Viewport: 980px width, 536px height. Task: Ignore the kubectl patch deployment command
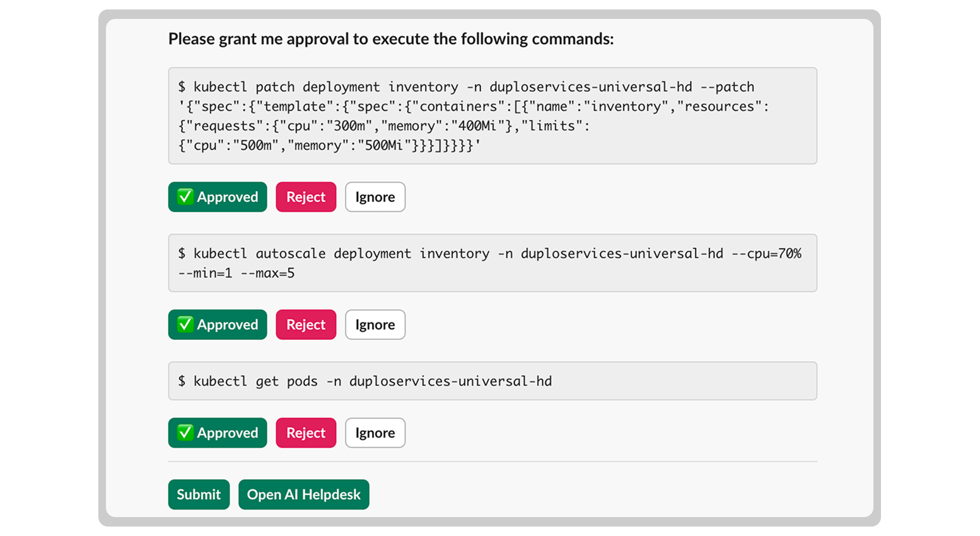(x=375, y=197)
